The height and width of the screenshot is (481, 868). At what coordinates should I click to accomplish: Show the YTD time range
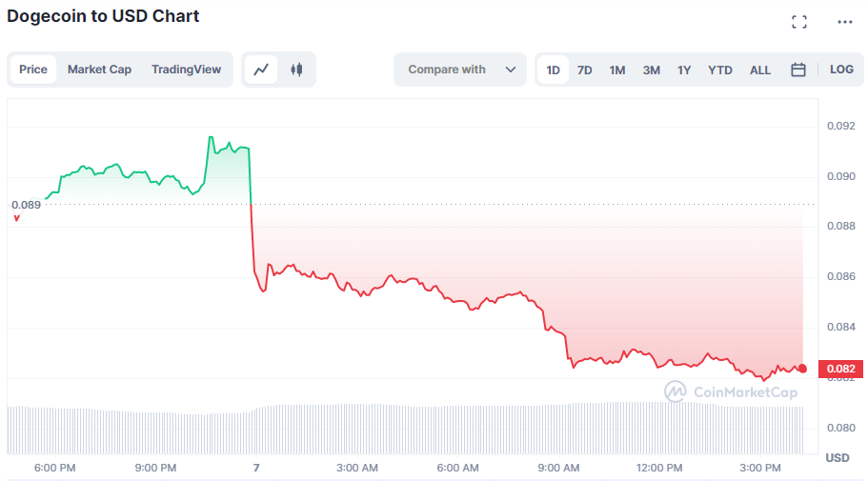point(720,70)
